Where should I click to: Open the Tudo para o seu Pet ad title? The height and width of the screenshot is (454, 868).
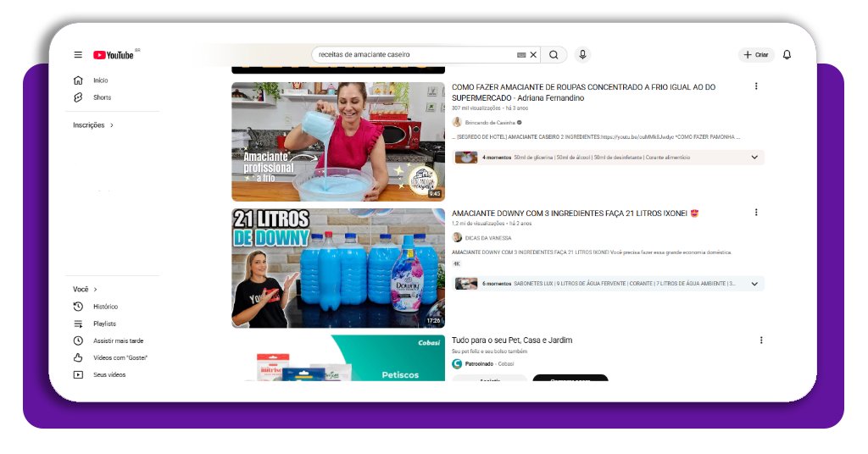[512, 340]
